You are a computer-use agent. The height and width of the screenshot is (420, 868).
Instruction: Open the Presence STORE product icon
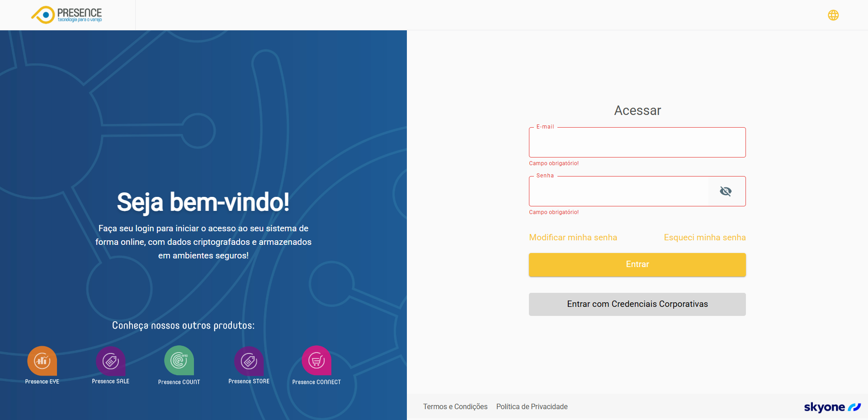pyautogui.click(x=249, y=361)
